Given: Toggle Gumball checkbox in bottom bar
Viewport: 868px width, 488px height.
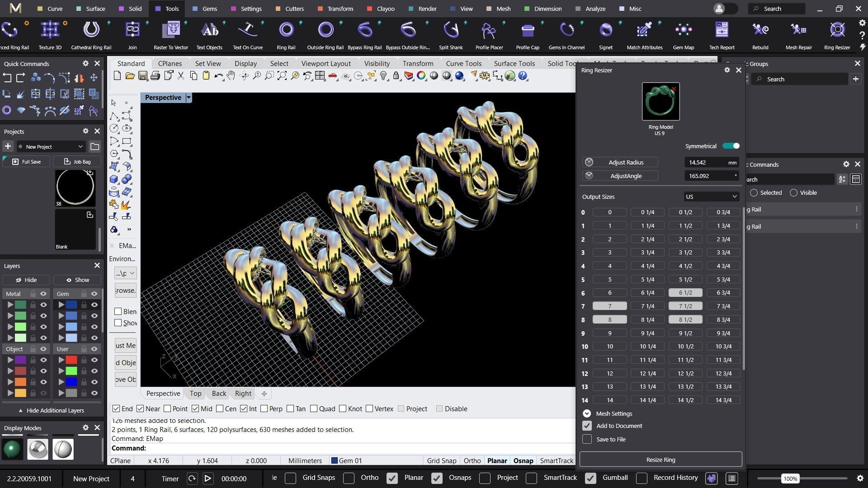Looking at the screenshot, I should click(590, 478).
